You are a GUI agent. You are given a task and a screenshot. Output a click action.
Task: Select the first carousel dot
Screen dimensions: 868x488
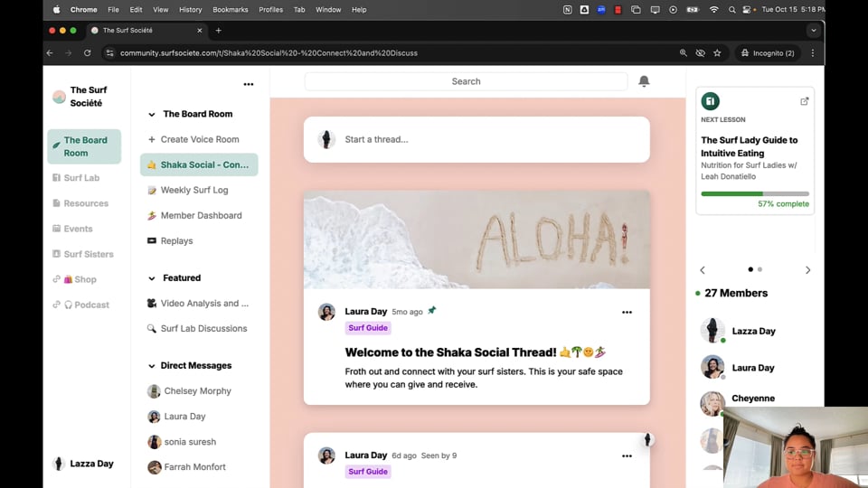[750, 269]
